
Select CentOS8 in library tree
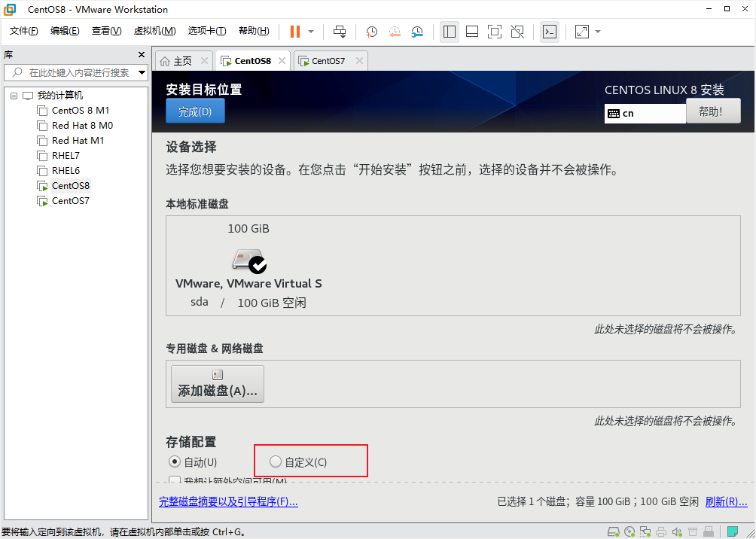point(70,186)
